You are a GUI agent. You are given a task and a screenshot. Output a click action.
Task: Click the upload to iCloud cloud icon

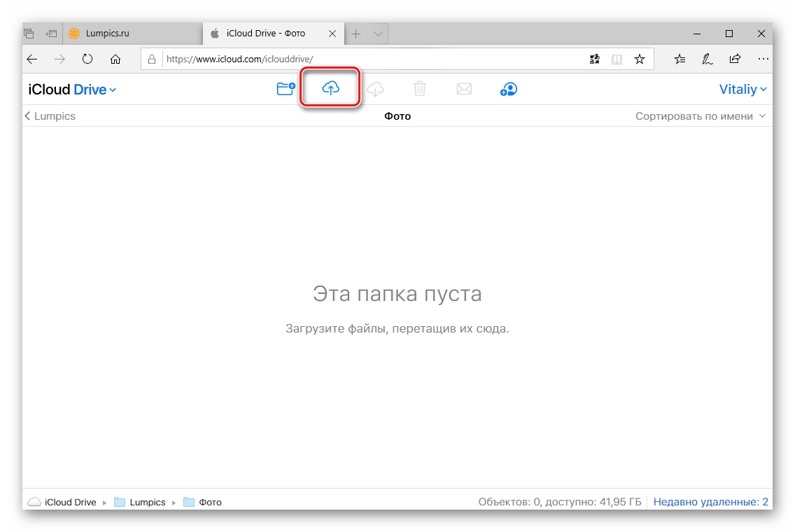(330, 88)
